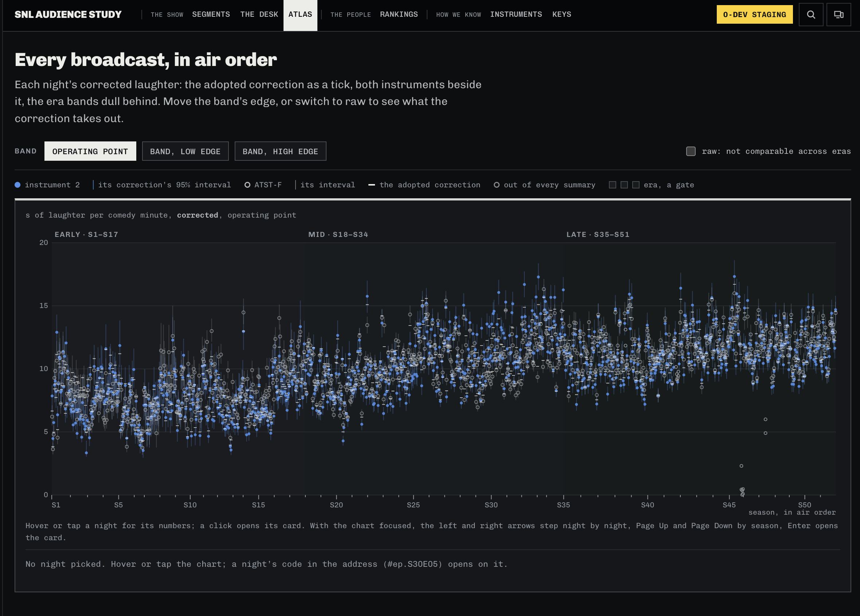Viewport: 860px width, 616px height.
Task: Click the No night picked status text
Action: pos(266,564)
